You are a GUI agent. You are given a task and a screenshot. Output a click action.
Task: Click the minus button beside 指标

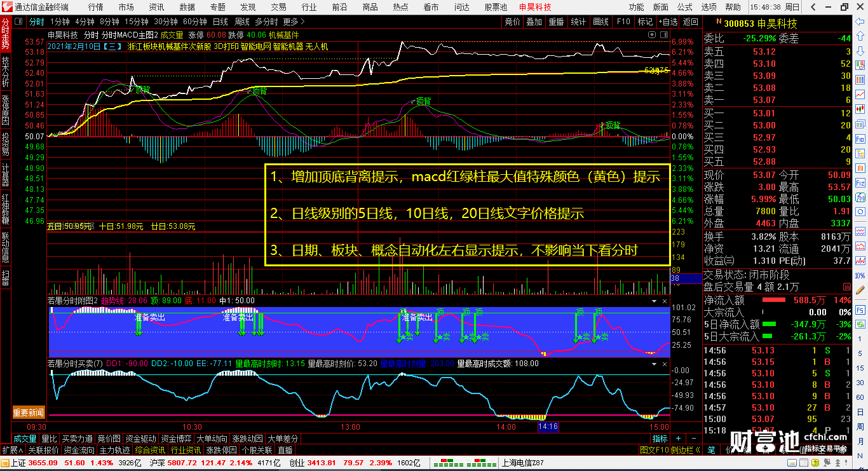[x=694, y=438]
